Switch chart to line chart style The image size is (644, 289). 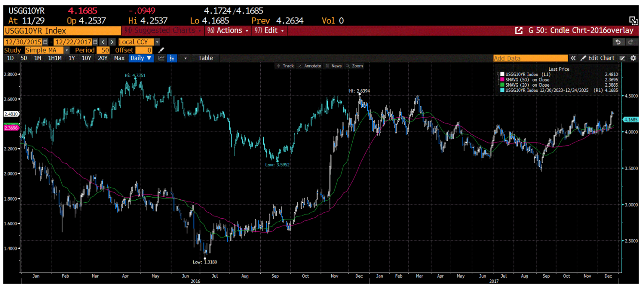click(161, 58)
